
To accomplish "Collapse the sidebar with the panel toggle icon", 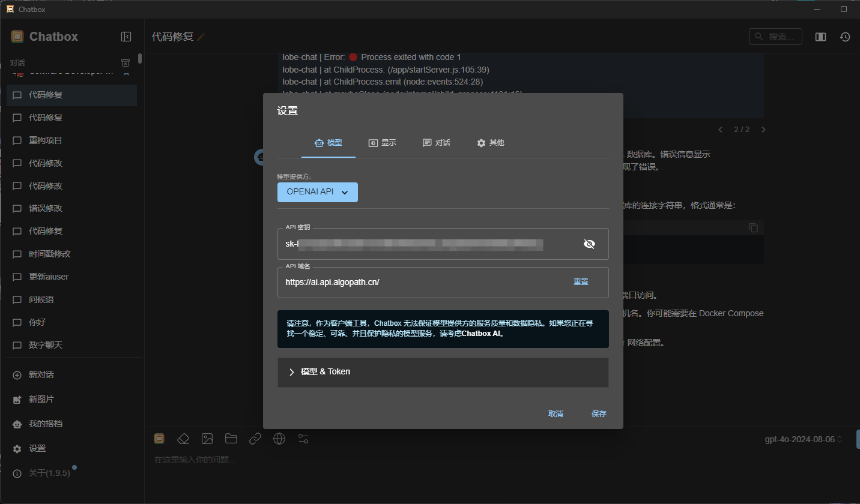I will [126, 37].
